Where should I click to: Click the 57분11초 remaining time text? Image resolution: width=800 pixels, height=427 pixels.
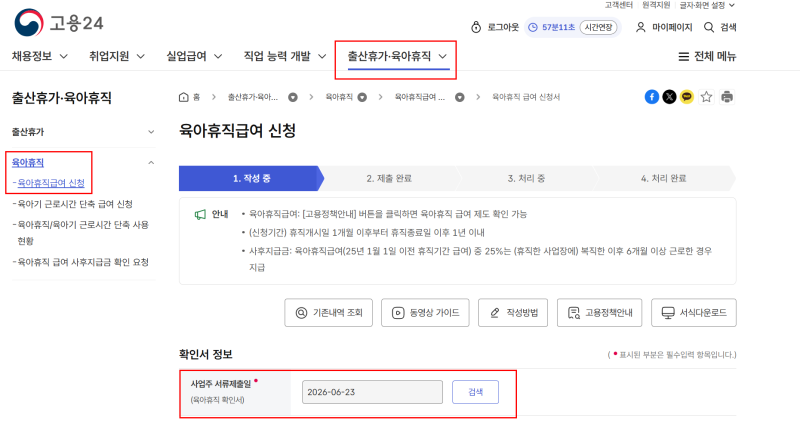558,27
